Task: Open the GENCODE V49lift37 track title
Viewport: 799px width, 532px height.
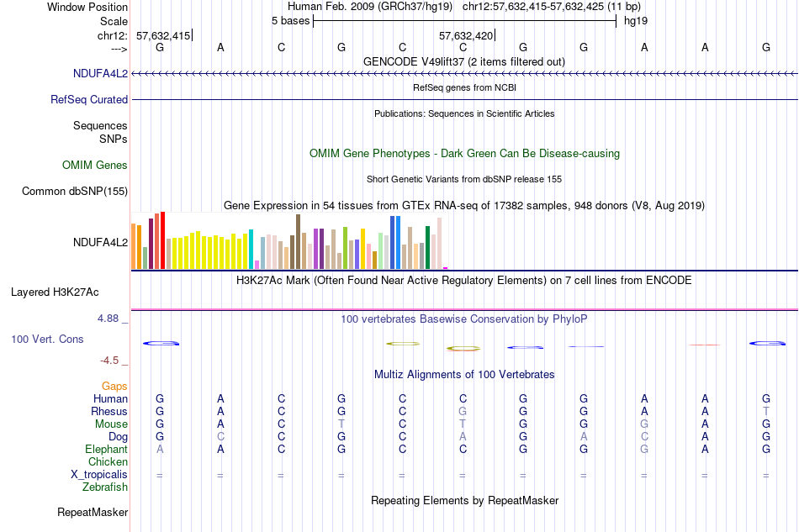Action: point(463,62)
